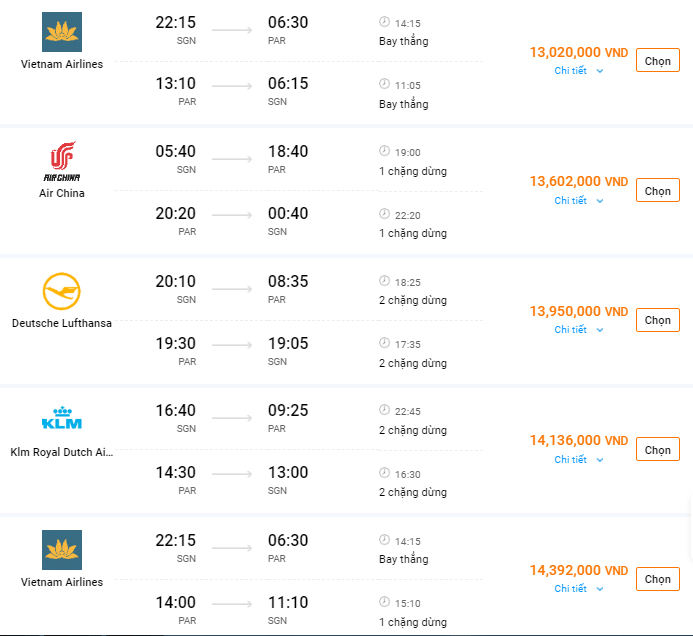Click the Air China logo
This screenshot has width=693, height=636.
click(x=62, y=161)
